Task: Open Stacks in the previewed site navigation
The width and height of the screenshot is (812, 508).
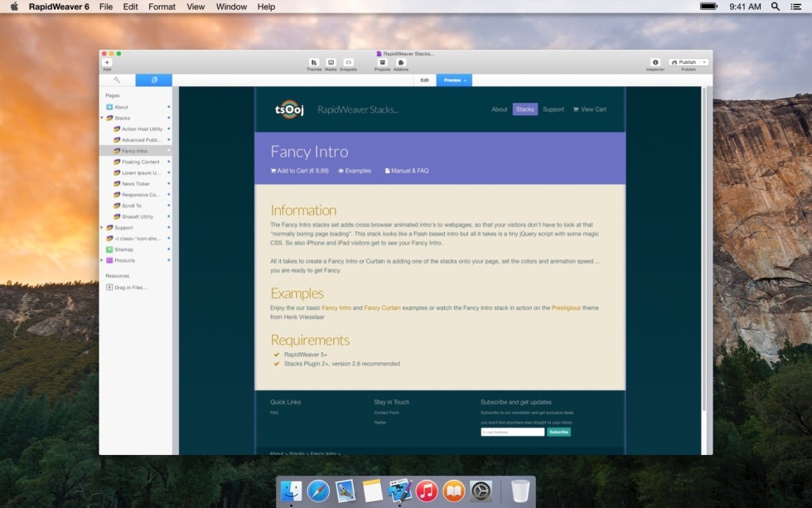Action: pos(525,109)
